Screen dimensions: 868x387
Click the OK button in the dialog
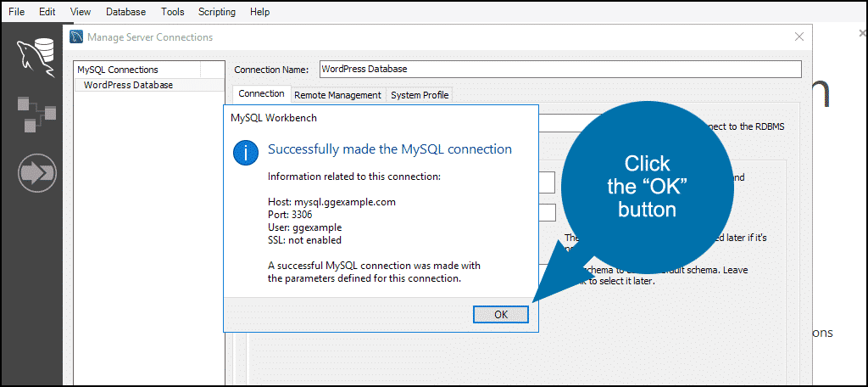[x=500, y=314]
